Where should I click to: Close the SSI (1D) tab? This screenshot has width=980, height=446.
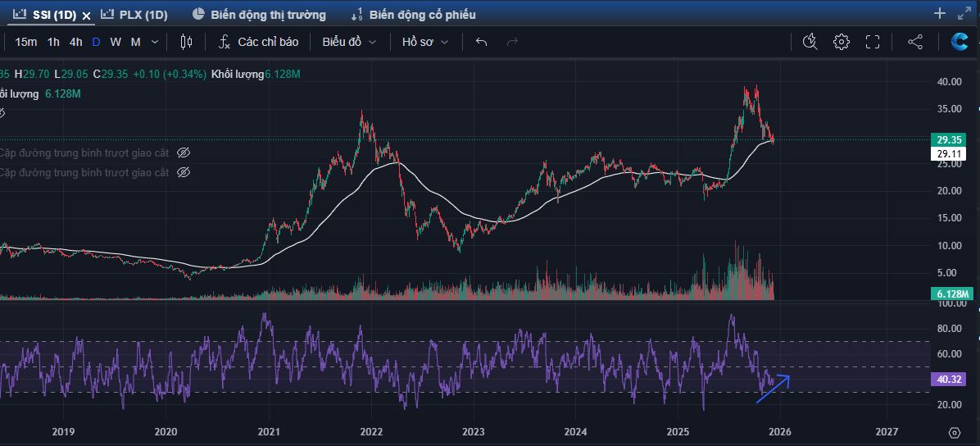pyautogui.click(x=86, y=16)
